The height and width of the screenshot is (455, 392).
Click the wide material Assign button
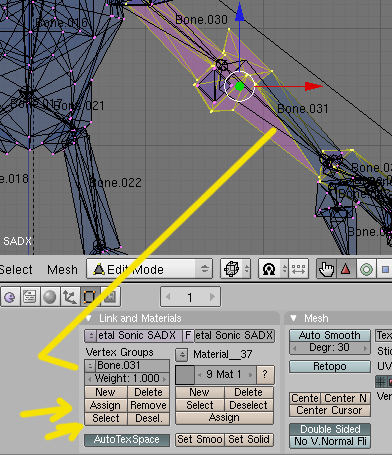tap(224, 418)
